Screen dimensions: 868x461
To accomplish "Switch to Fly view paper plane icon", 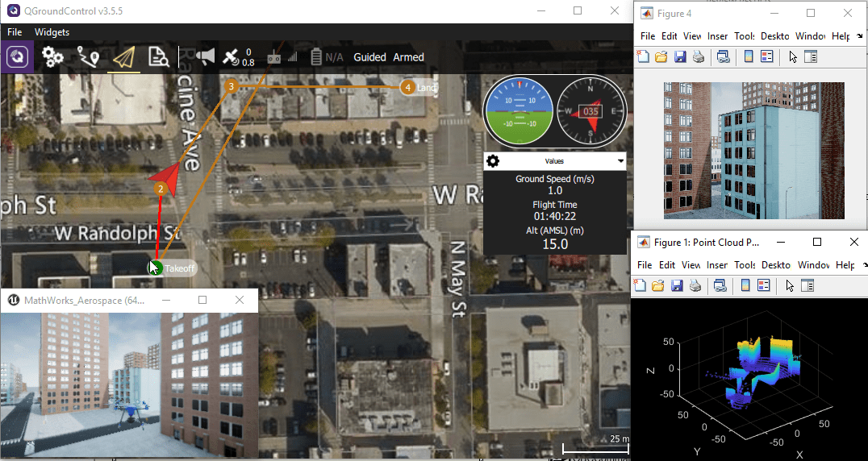I will 124,57.
